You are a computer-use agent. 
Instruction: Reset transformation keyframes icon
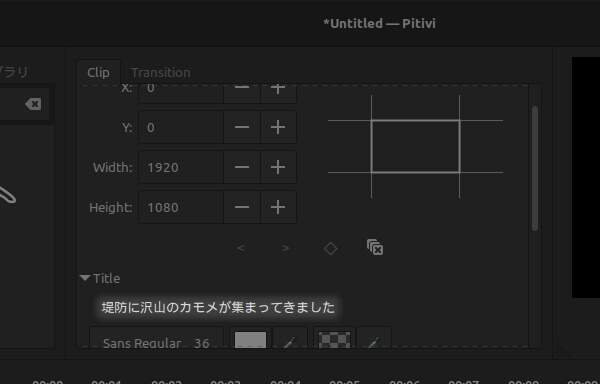coord(375,247)
